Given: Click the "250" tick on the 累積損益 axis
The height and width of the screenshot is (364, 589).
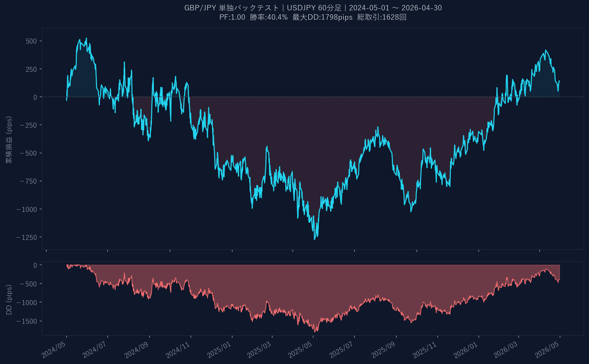Looking at the screenshot, I should (31, 69).
